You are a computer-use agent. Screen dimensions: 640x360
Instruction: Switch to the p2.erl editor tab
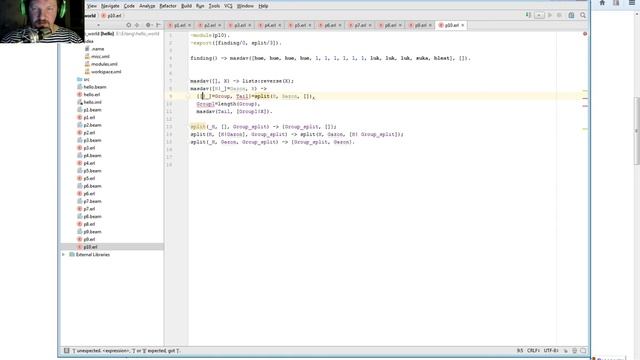click(x=209, y=25)
